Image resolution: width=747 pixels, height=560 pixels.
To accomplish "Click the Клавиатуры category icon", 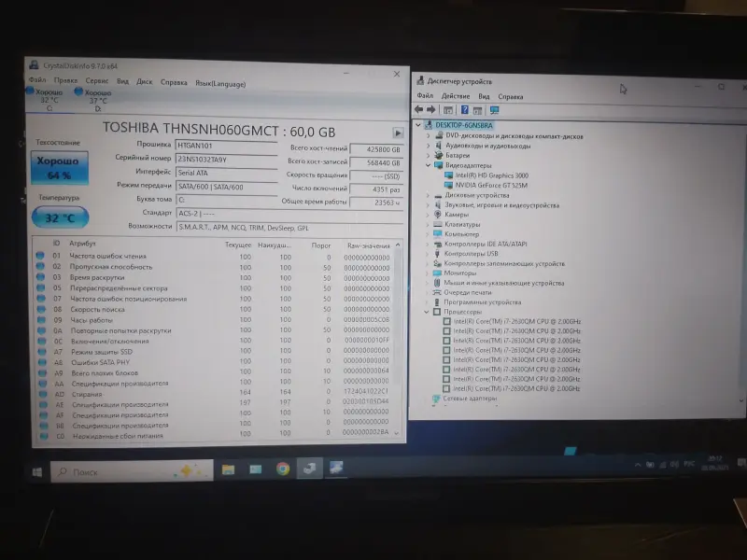I will click(x=438, y=224).
